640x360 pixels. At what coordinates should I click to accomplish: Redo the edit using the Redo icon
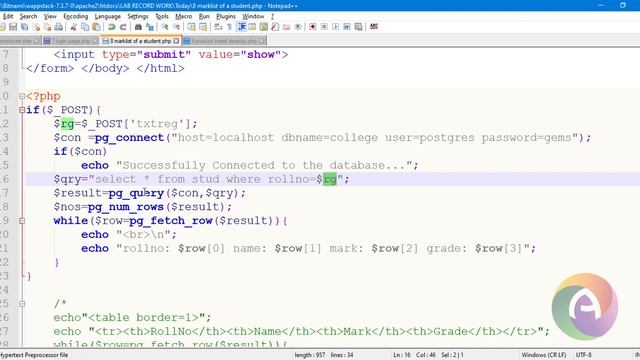point(123,27)
